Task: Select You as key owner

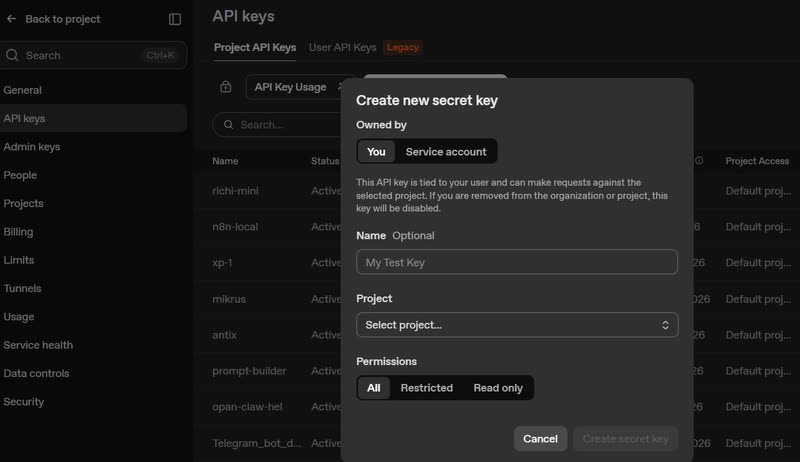Action: tap(376, 151)
